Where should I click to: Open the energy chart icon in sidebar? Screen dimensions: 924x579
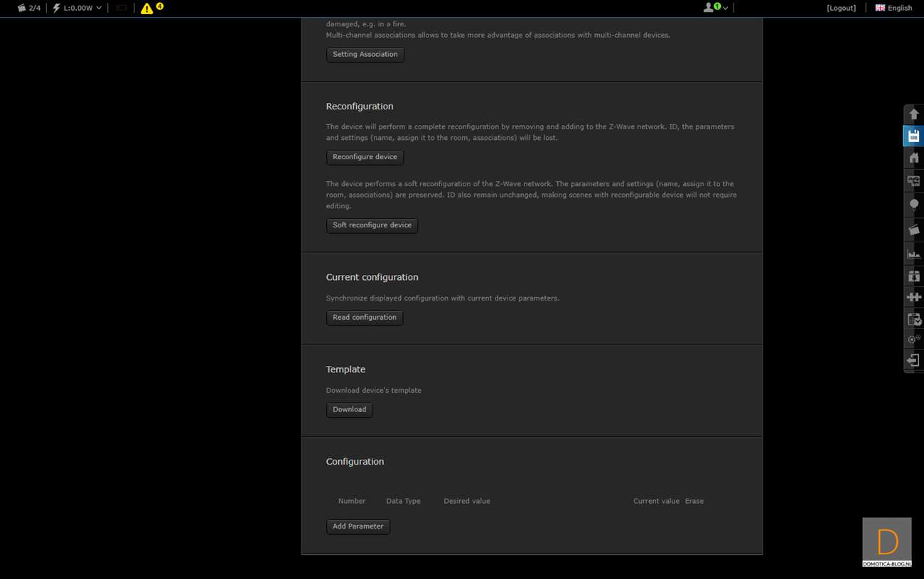tap(914, 253)
